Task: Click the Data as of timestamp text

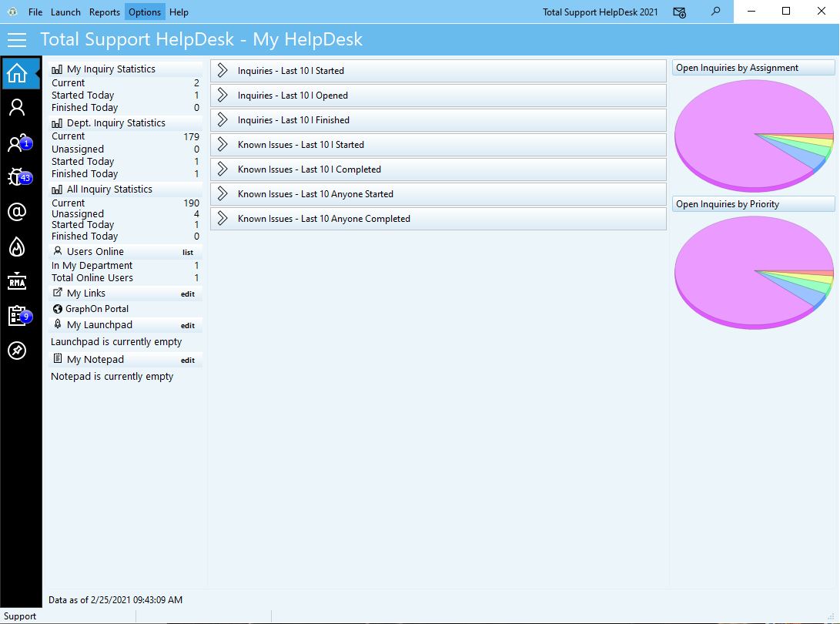Action: click(115, 600)
